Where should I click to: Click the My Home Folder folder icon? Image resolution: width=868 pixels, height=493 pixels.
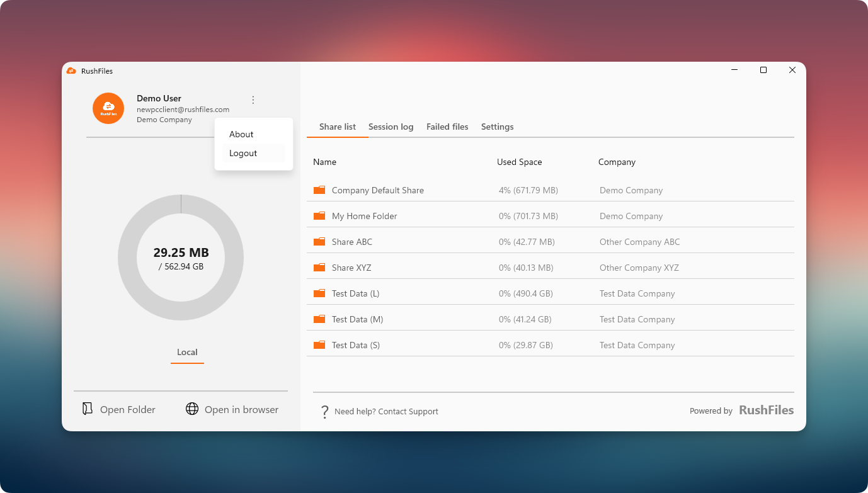pyautogui.click(x=319, y=215)
